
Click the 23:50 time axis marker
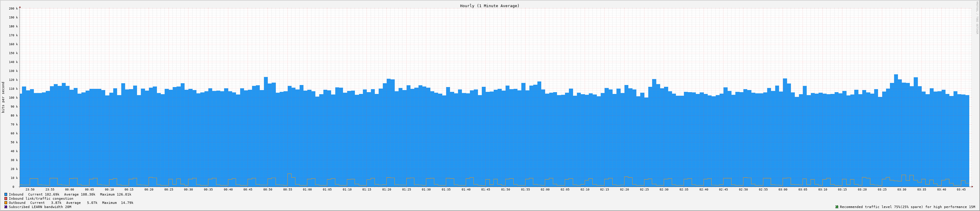coord(30,189)
